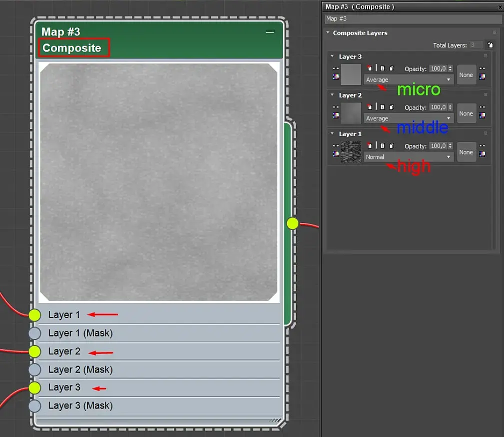Viewport: 504px width, 437px height.
Task: Click Layer 1 mask None button
Action: 466,152
